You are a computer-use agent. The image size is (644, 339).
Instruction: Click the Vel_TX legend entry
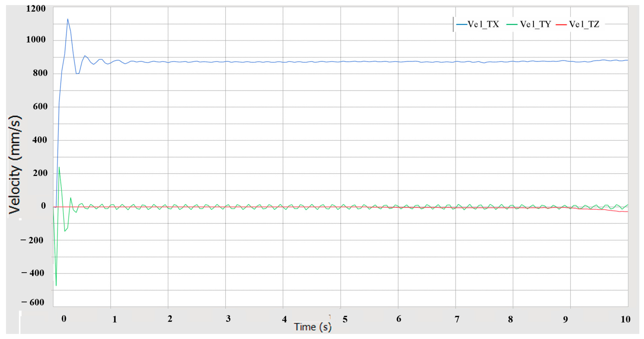point(478,24)
